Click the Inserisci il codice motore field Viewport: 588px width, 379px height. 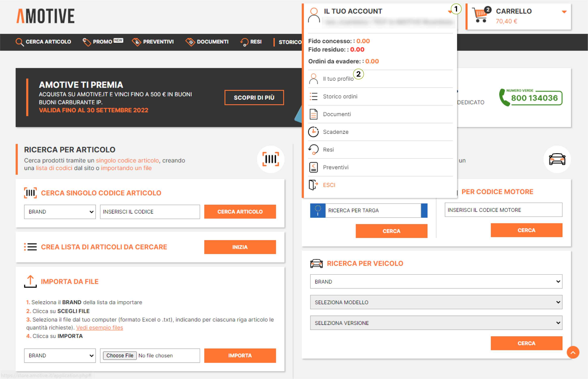point(503,210)
